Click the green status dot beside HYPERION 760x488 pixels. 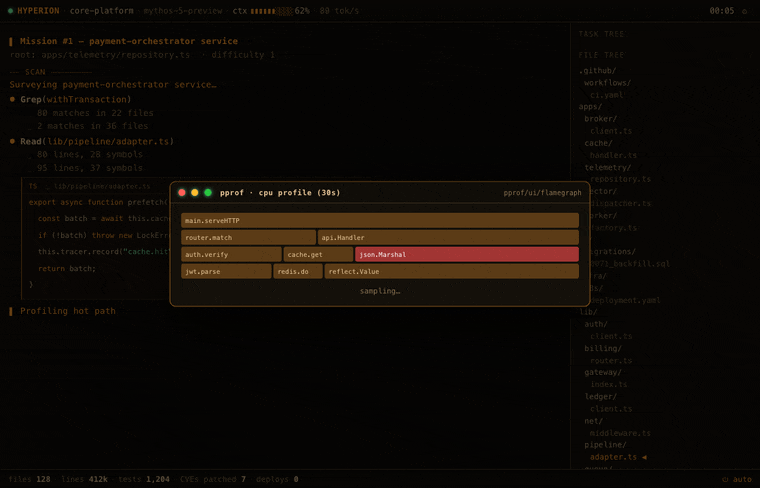(x=11, y=11)
